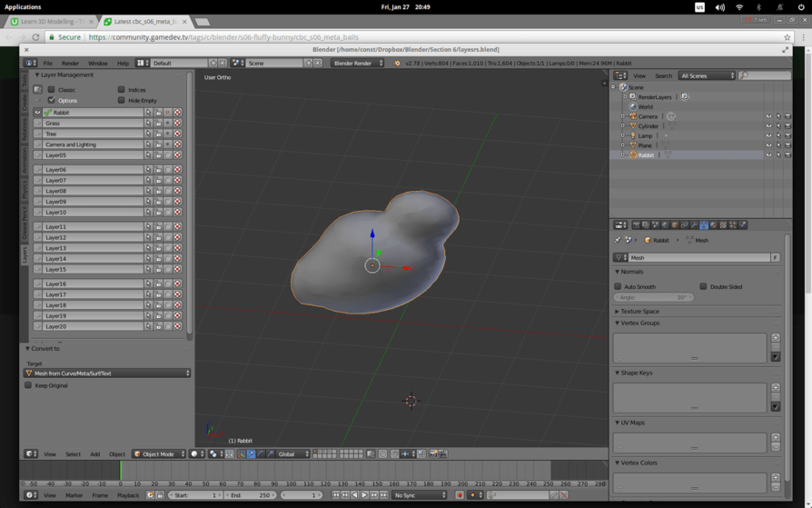The height and width of the screenshot is (508, 812).
Task: Open the Blender Render engine dropdown
Action: click(357, 64)
